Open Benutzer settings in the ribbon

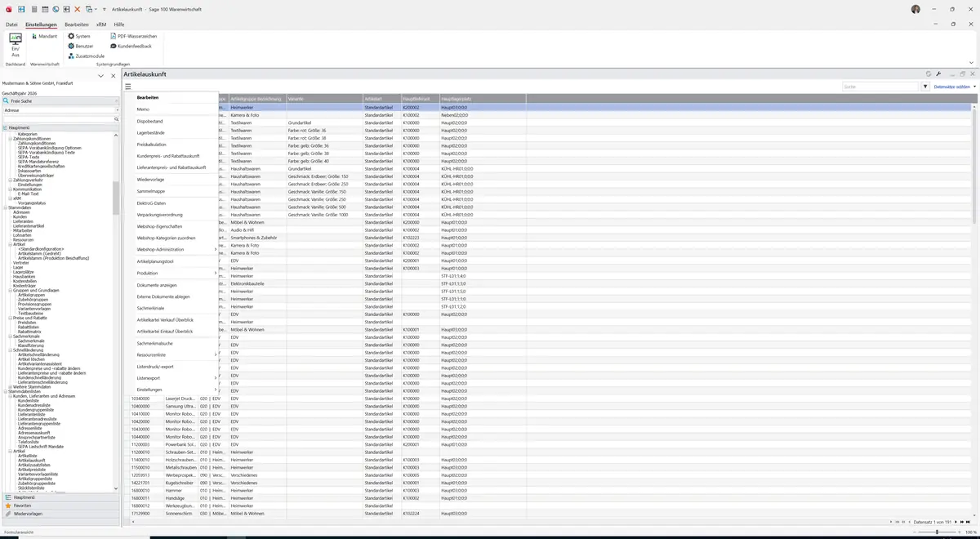[81, 47]
